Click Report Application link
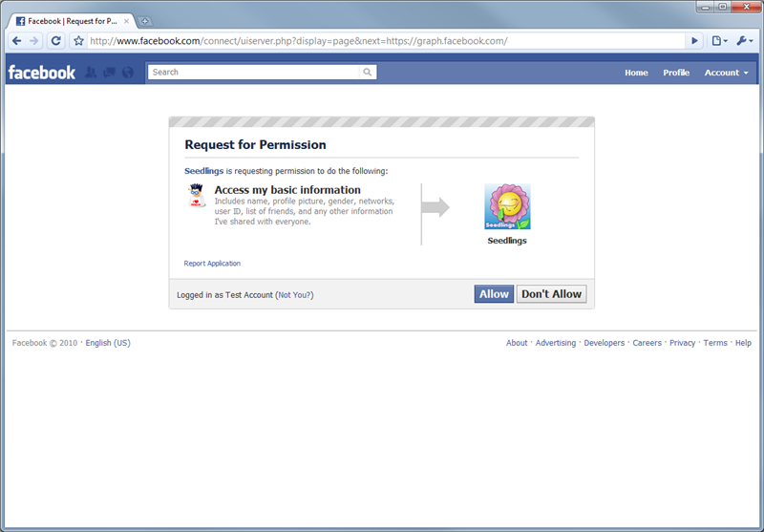 tap(212, 264)
